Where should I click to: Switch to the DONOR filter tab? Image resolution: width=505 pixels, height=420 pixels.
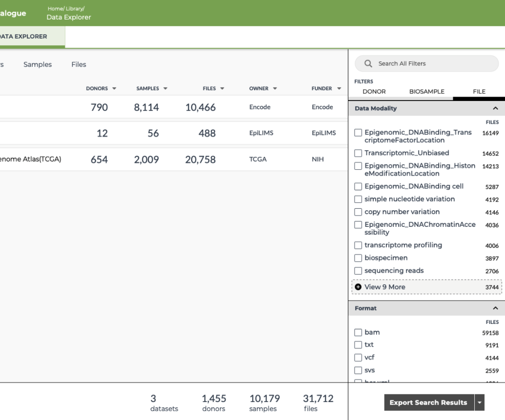click(x=374, y=92)
